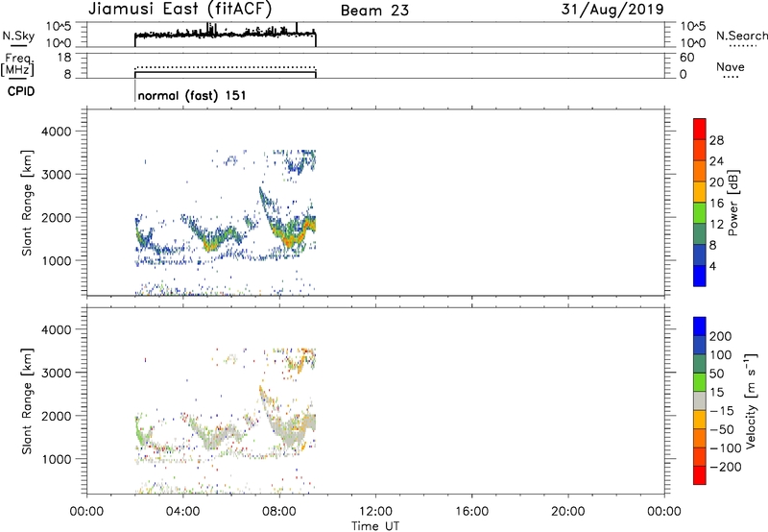The image size is (768, 532).
Task: Click the 'Jiamusi East (fitACF)' title text
Action: (x=180, y=9)
